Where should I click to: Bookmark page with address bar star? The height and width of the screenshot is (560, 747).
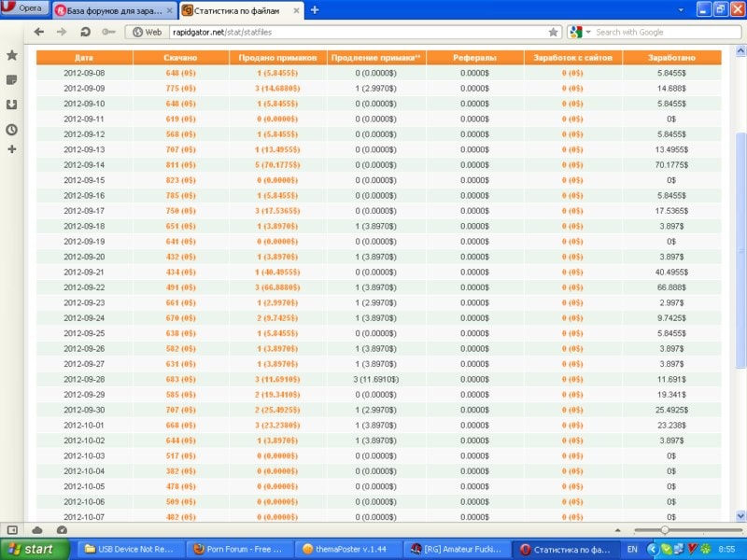tap(553, 32)
